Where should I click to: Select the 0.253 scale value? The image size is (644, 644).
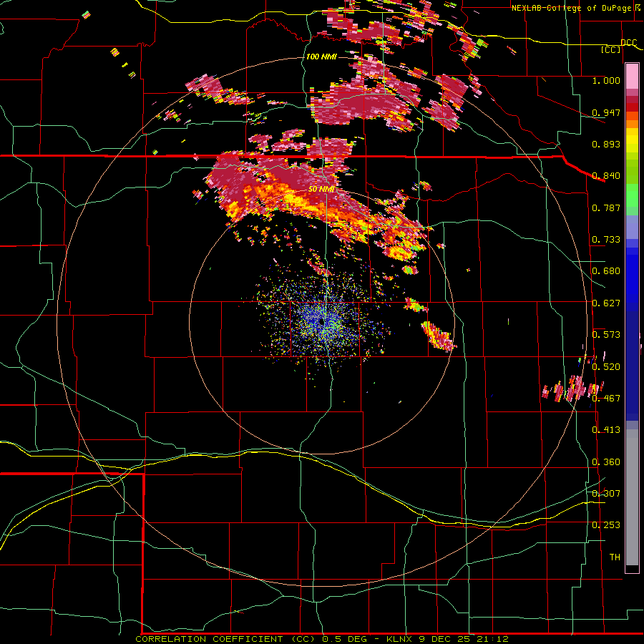pos(606,525)
